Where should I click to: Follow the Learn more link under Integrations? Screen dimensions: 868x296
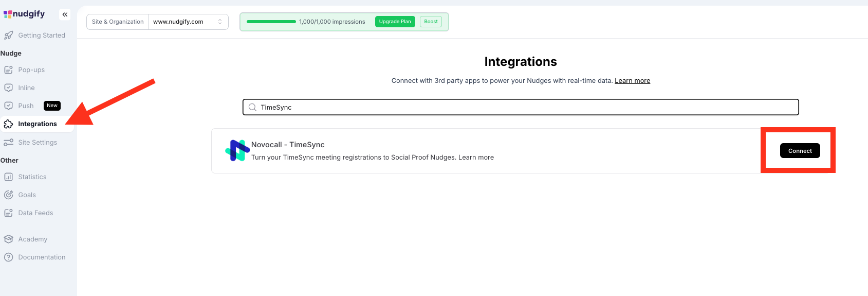[632, 81]
